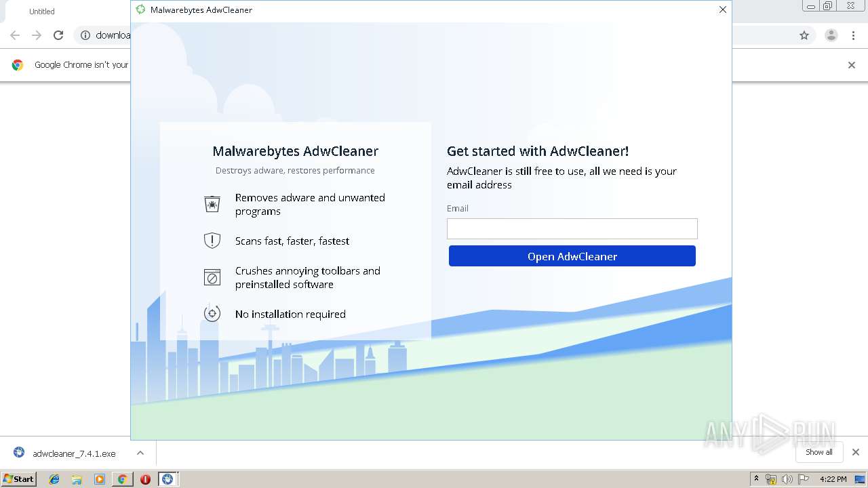Click the Malwarebytes AdwCleaner title bar logo
This screenshot has width=868, height=488.
click(140, 9)
